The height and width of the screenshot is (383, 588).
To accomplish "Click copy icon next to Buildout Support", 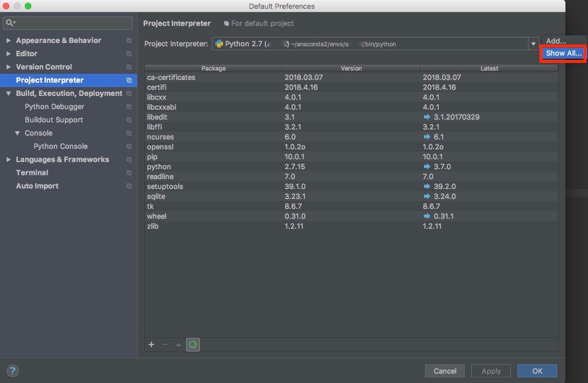I will (x=129, y=120).
